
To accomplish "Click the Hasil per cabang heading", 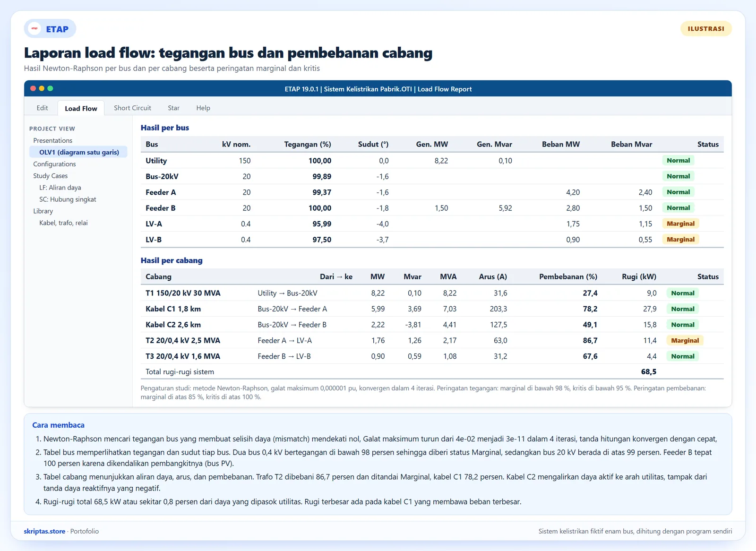I will click(x=172, y=260).
